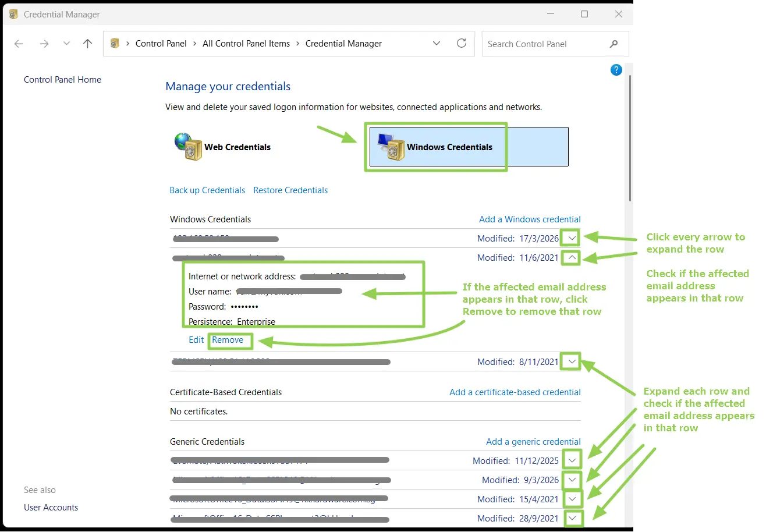Collapse credential modified 11/6/2021

tap(572, 257)
